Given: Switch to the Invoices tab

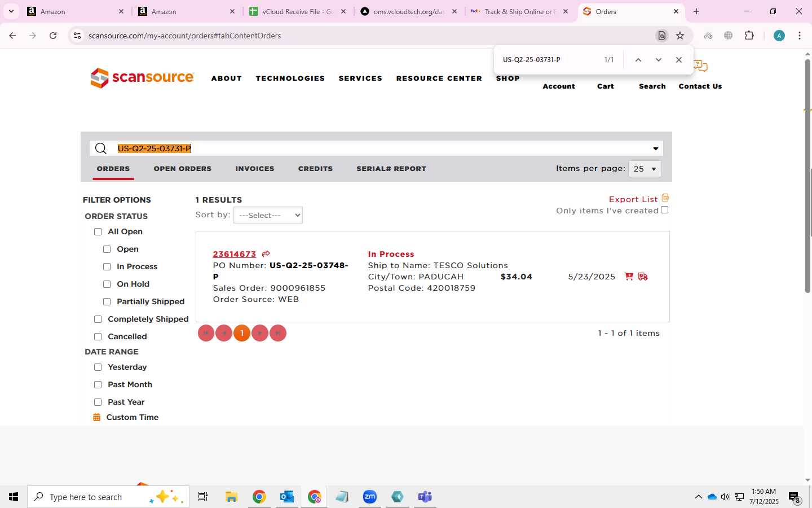Looking at the screenshot, I should tap(255, 169).
